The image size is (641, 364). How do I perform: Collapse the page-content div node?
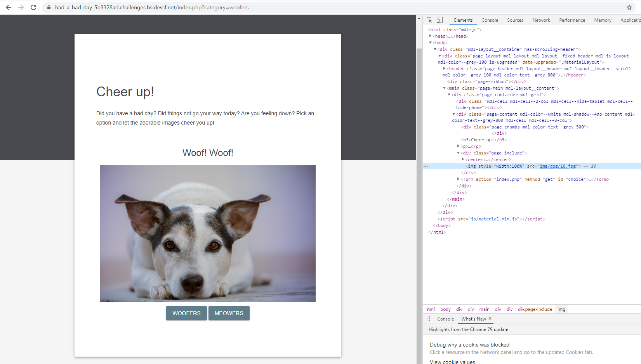click(453, 114)
